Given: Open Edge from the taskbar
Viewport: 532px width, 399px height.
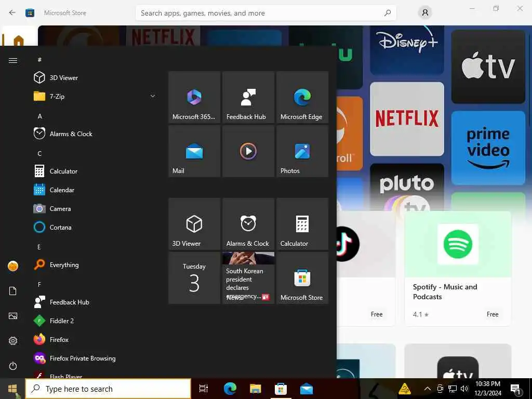Looking at the screenshot, I should click(230, 389).
